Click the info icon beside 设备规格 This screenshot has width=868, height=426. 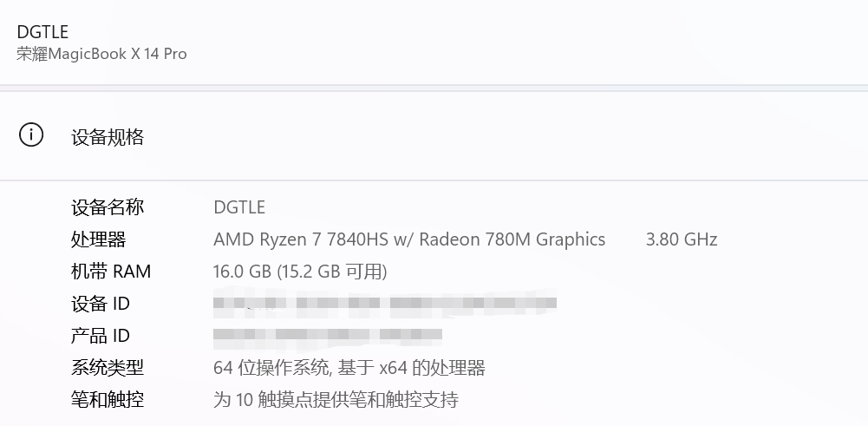31,135
